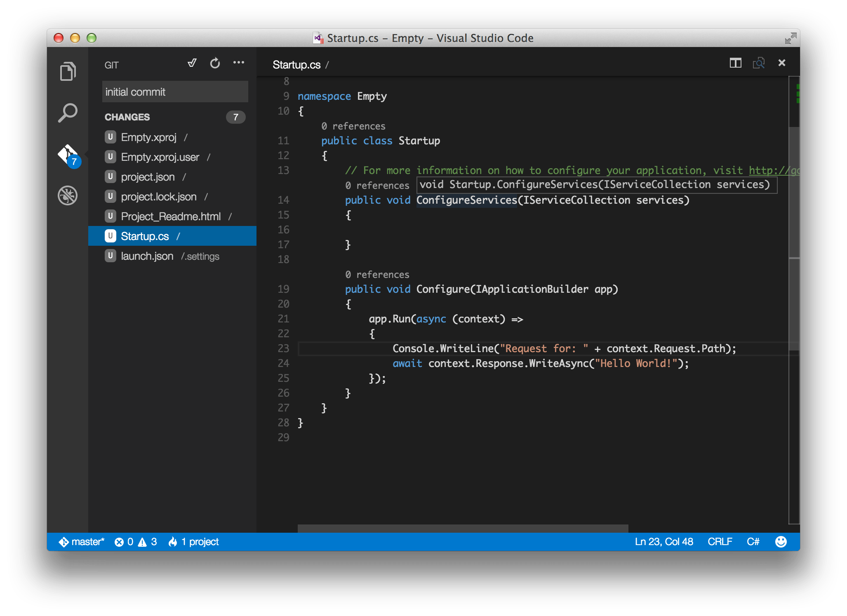This screenshot has height=616, width=847.
Task: Open Git more actions ellipsis menu
Action: [x=239, y=63]
